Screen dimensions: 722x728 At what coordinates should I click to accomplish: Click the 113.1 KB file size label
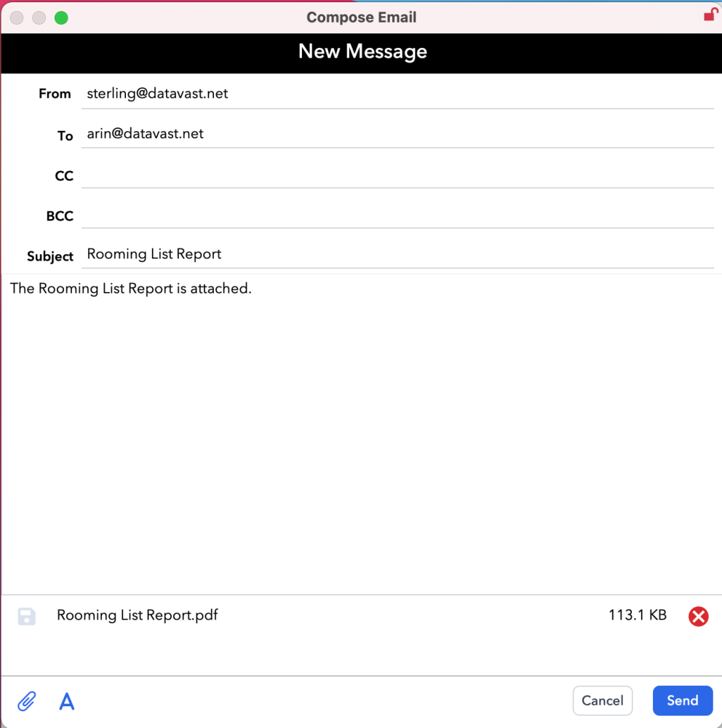(637, 615)
